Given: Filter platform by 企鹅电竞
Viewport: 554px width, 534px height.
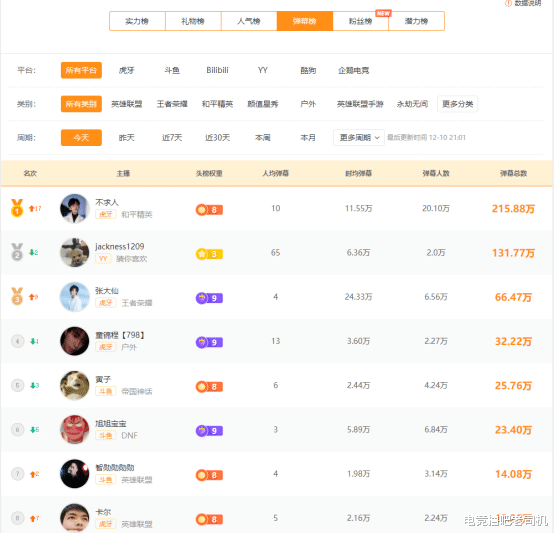Looking at the screenshot, I should pyautogui.click(x=354, y=70).
